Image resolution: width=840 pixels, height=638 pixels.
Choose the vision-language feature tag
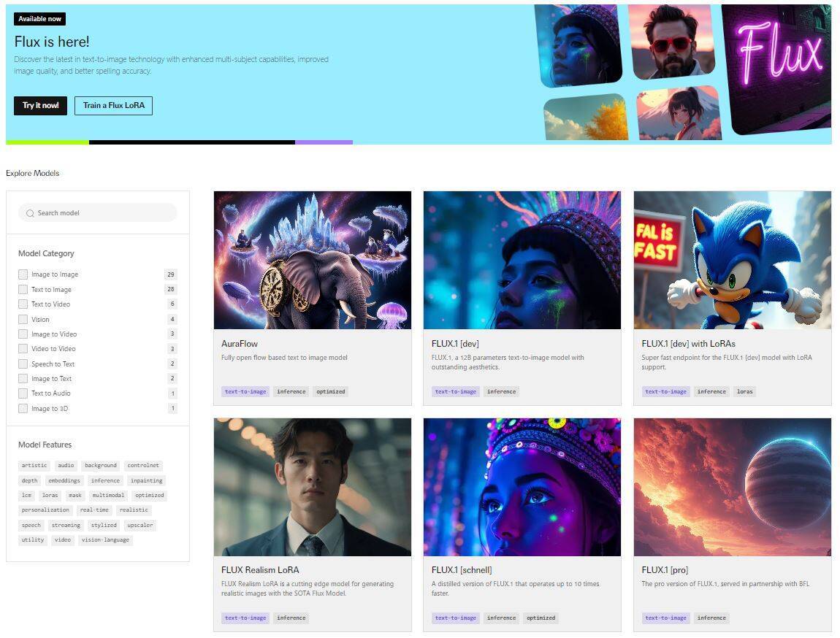tap(105, 540)
